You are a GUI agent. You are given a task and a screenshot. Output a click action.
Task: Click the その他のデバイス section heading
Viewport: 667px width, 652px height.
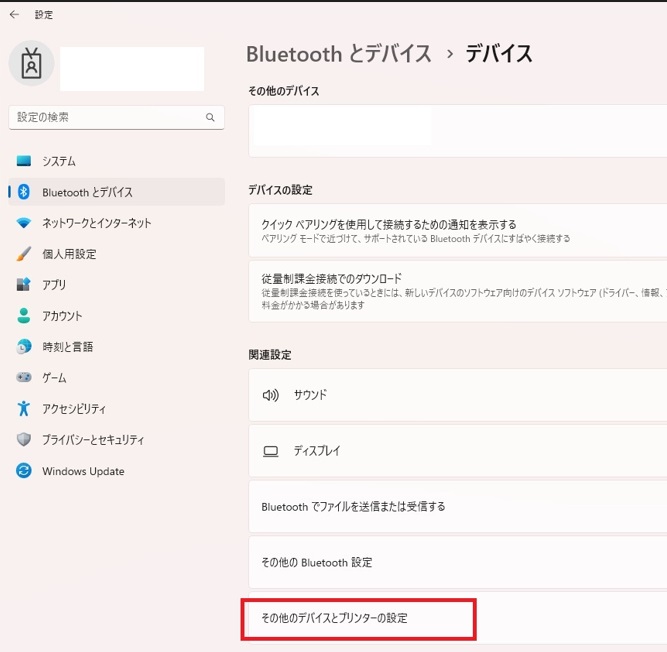284,91
